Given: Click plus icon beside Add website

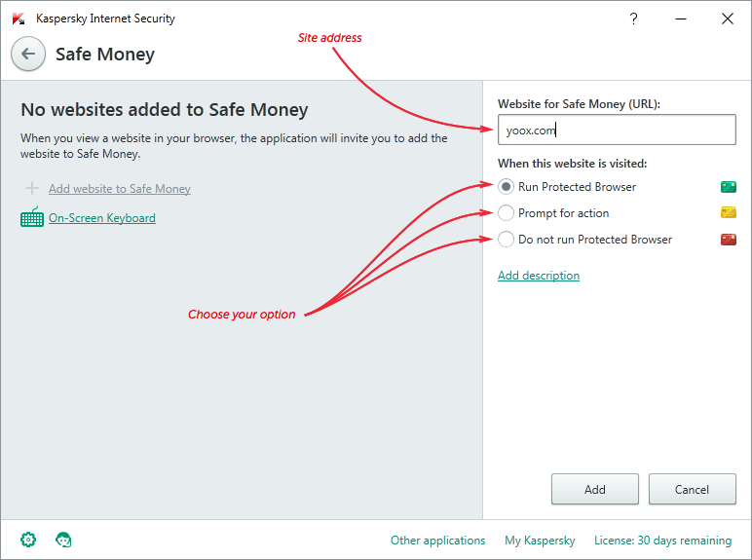Looking at the screenshot, I should click(32, 188).
